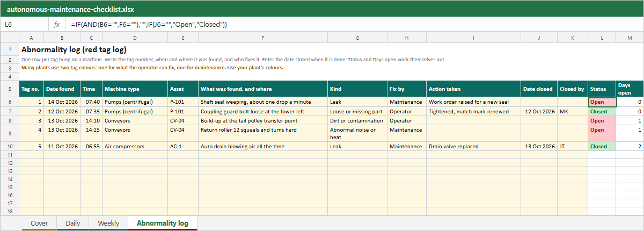Click the 'Closed by' header cell

pyautogui.click(x=573, y=89)
